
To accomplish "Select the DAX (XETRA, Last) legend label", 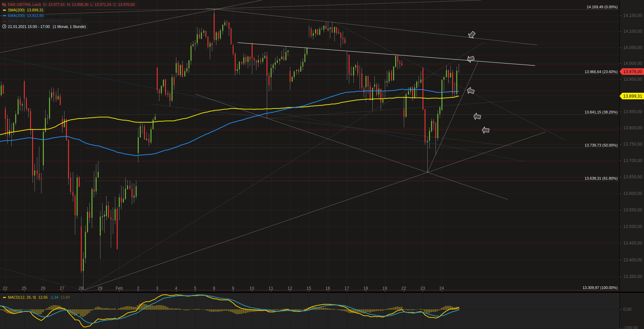I will click(24, 4).
